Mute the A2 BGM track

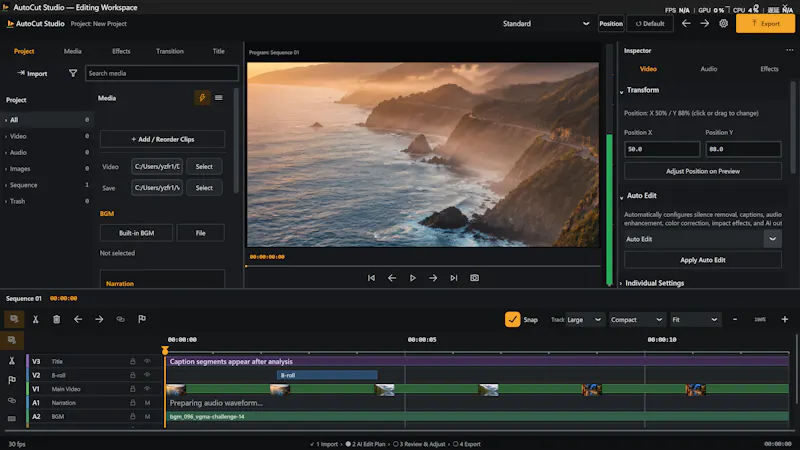click(x=147, y=416)
